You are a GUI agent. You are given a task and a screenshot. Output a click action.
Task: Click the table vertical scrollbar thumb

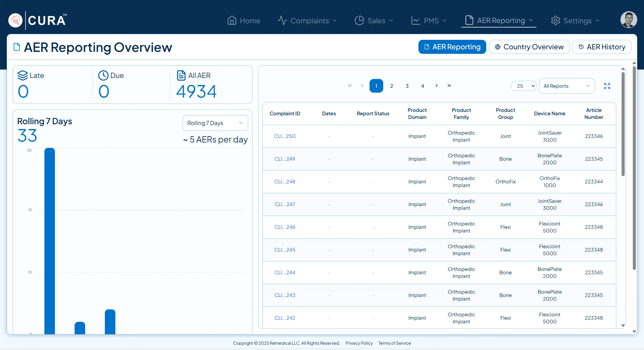(623, 123)
